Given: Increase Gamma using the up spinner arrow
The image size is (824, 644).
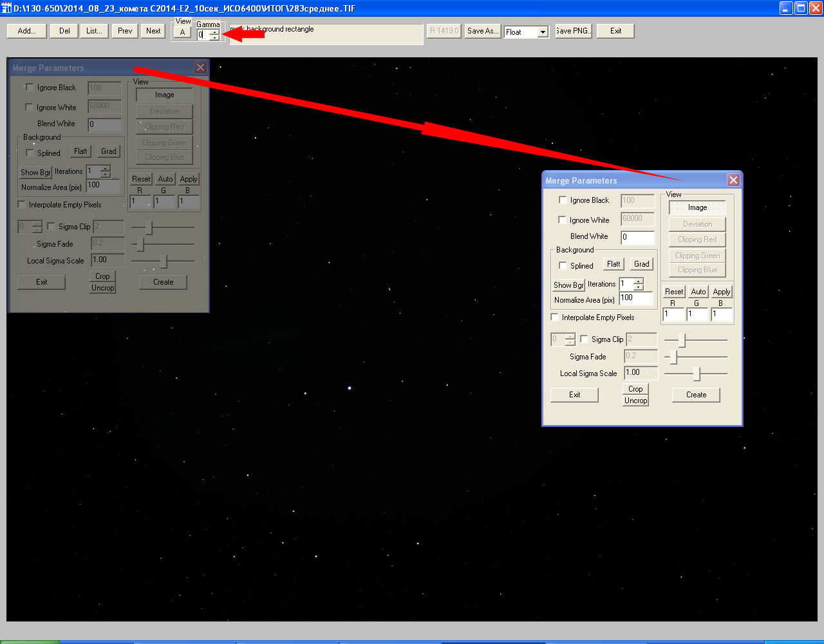Looking at the screenshot, I should (x=214, y=32).
